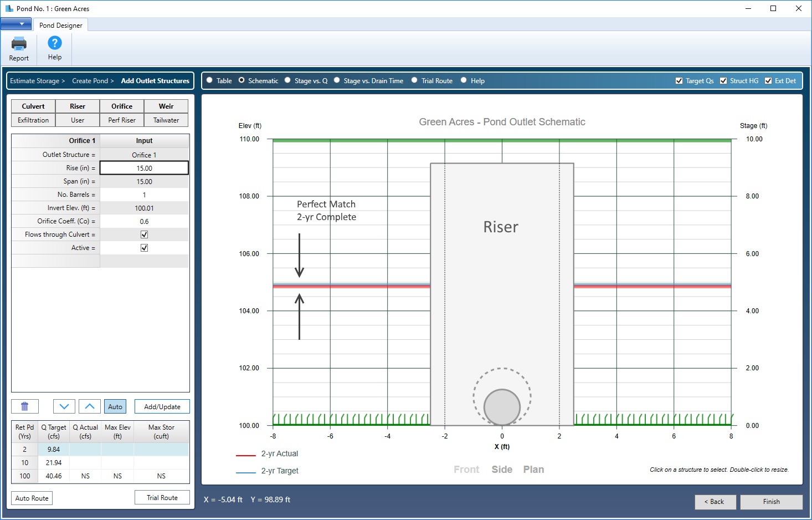Uncheck Flows through Culvert checkbox
This screenshot has width=812, height=520.
[x=145, y=234]
